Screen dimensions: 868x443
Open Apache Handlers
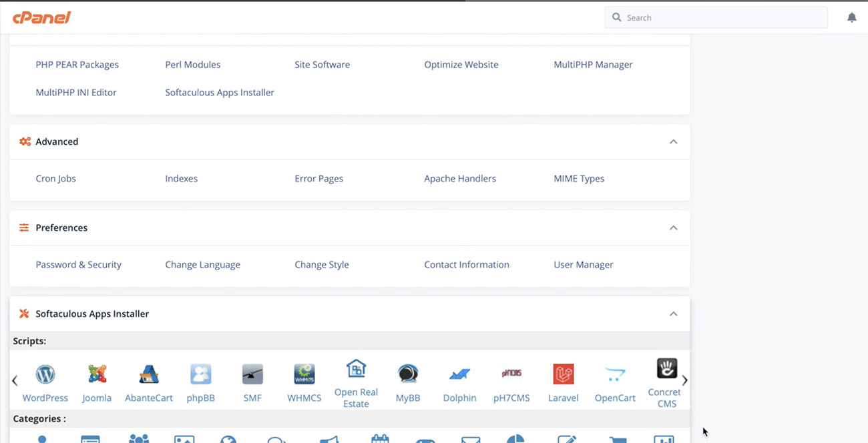pyautogui.click(x=460, y=179)
